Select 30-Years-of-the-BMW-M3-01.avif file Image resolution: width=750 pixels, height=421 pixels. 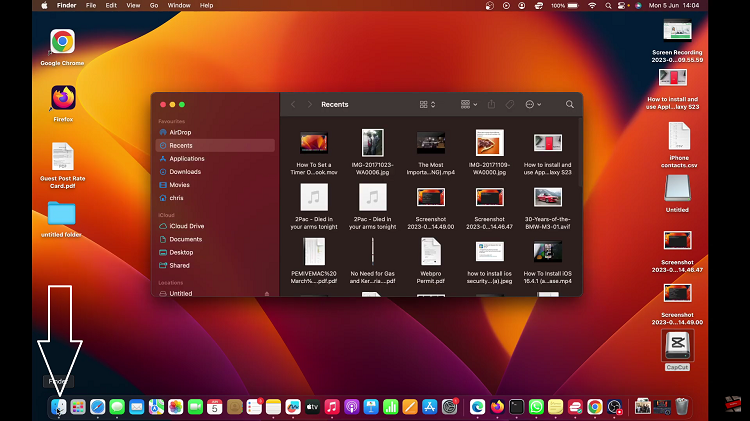tap(548, 197)
